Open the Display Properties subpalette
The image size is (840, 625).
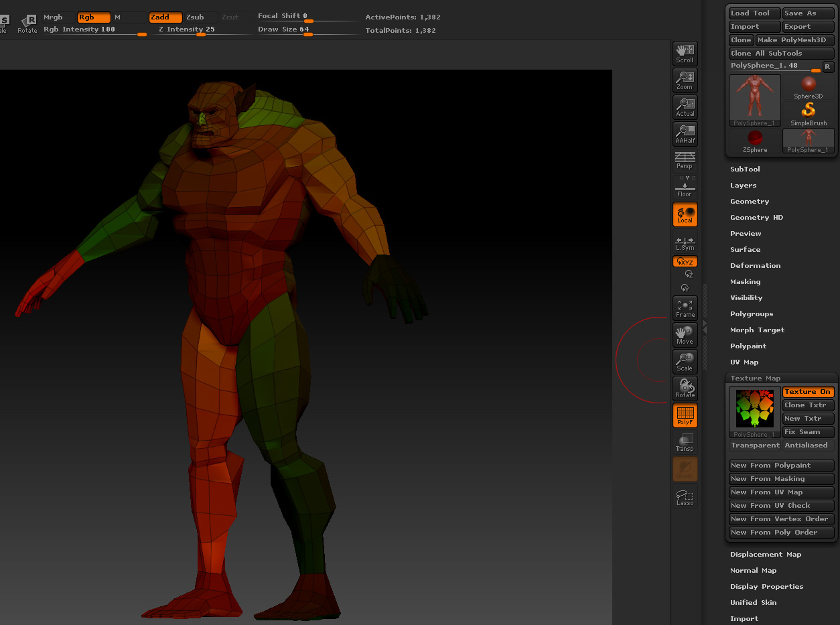point(766,587)
